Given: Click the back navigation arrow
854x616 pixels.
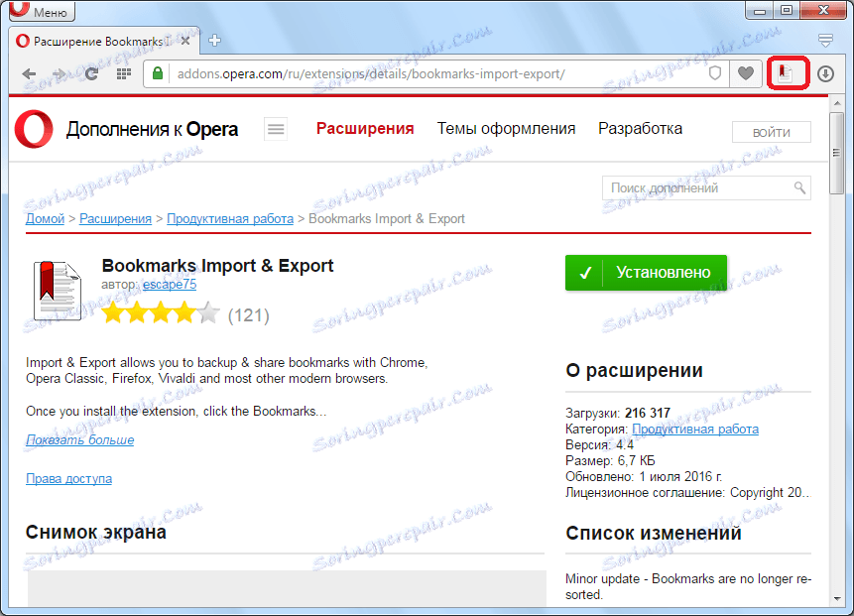Looking at the screenshot, I should pos(28,73).
